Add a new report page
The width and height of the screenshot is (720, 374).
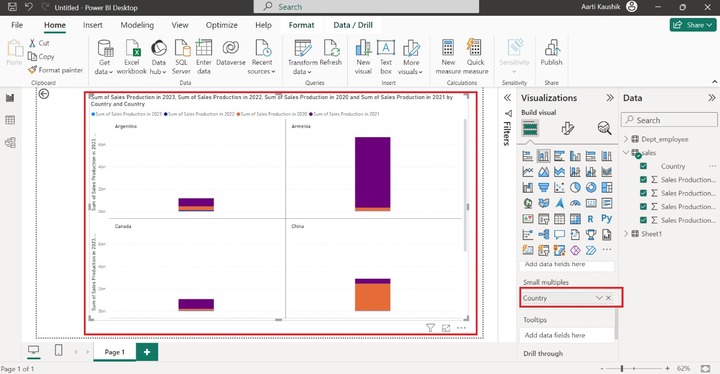click(x=147, y=352)
